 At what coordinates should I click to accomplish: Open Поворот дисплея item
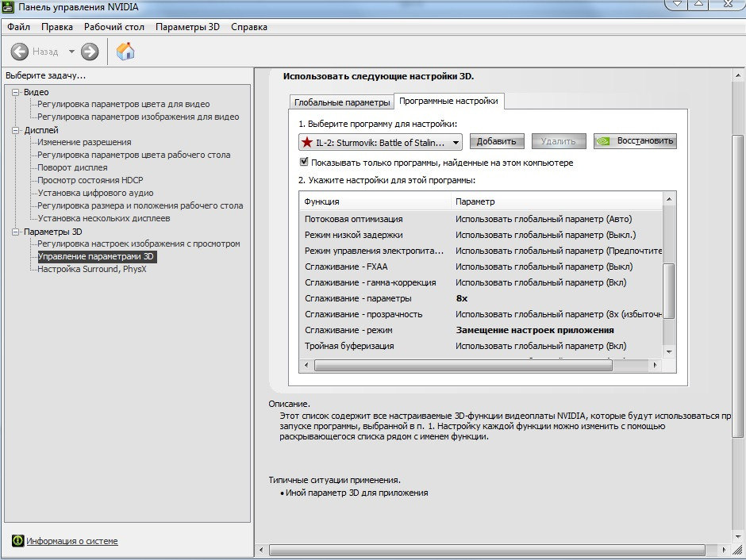pyautogui.click(x=72, y=168)
